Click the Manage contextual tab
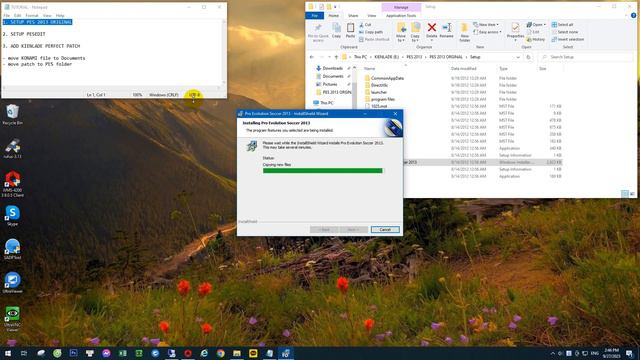The height and width of the screenshot is (360, 640). coord(401,7)
